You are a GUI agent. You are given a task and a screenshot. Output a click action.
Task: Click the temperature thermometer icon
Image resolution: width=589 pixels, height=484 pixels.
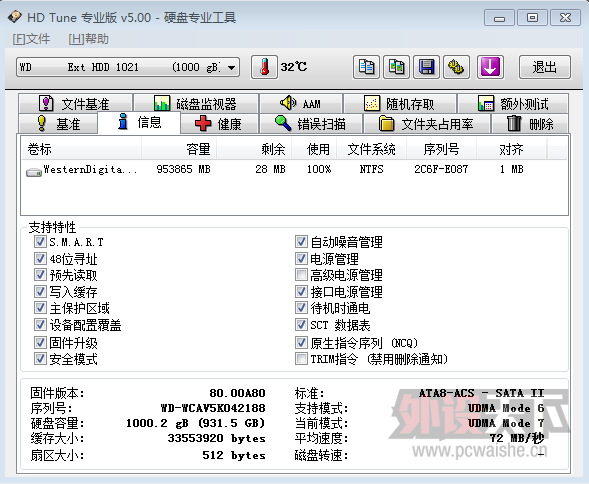tap(264, 67)
